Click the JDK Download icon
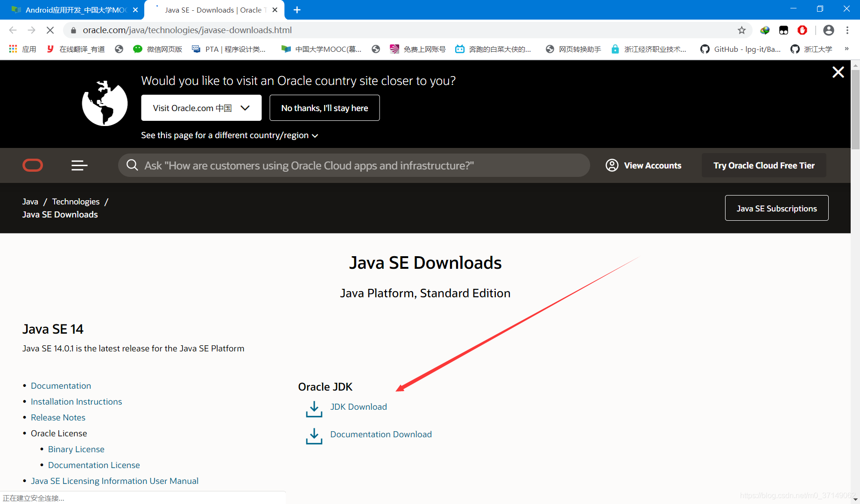Screen dimensions: 860x504 (313, 409)
